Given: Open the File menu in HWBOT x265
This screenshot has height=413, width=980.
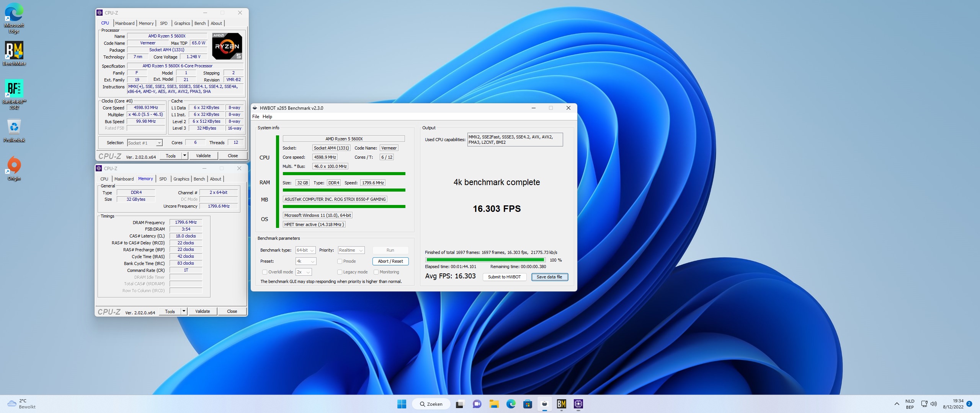Looking at the screenshot, I should [256, 117].
